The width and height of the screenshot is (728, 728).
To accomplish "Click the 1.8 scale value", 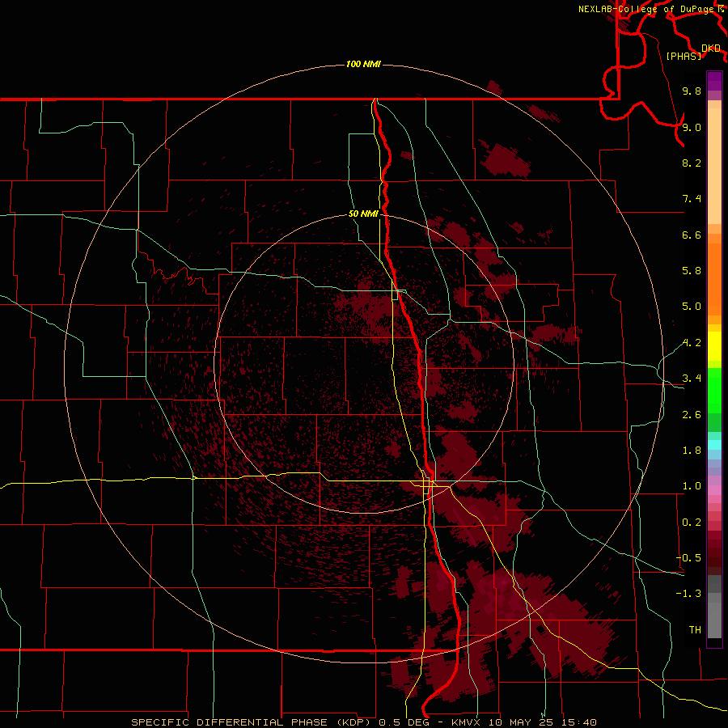I will point(692,451).
